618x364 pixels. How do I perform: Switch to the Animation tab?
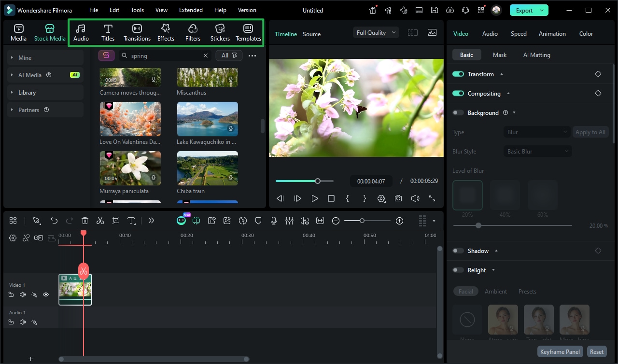552,34
